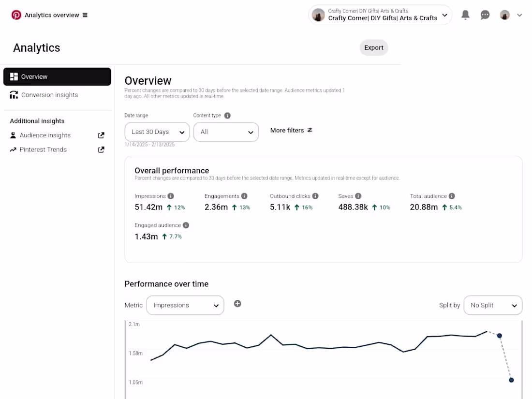This screenshot has width=532, height=399.
Task: Select the last data point on the chart
Action: (x=511, y=380)
